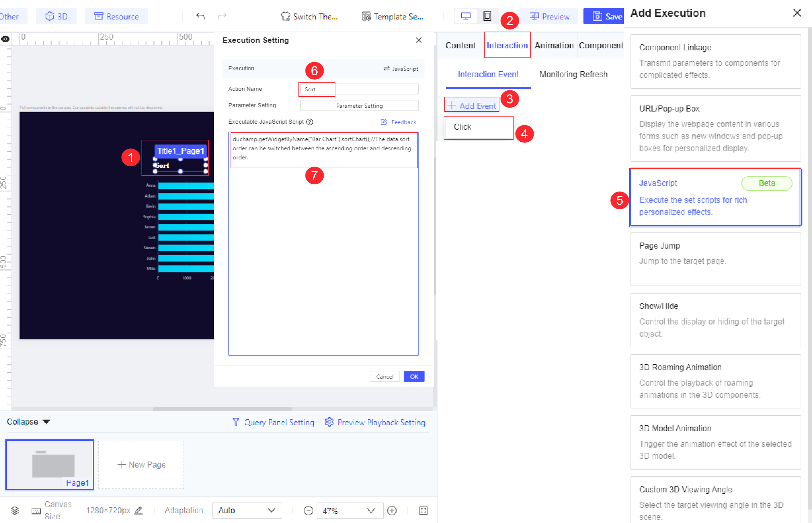
Task: Open the Resource menu
Action: pos(116,16)
